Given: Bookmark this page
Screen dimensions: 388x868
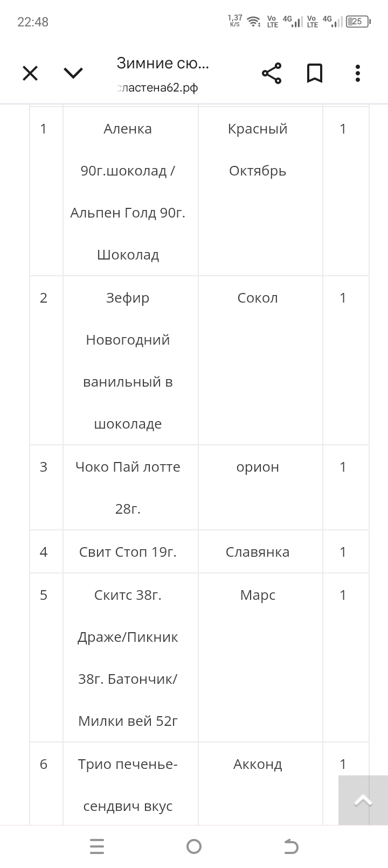Looking at the screenshot, I should coord(315,73).
